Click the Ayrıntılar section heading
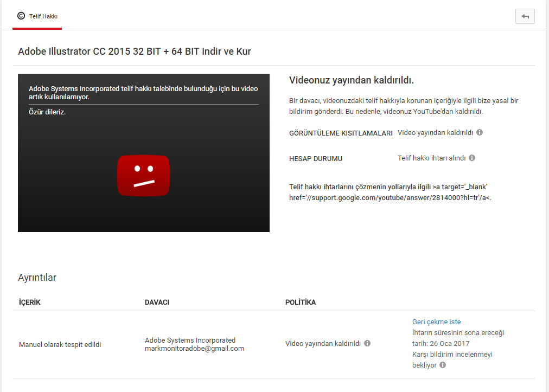 [x=37, y=278]
